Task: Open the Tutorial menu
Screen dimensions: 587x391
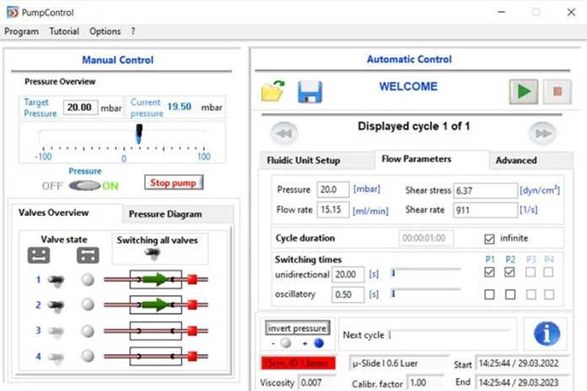Action: (x=64, y=31)
